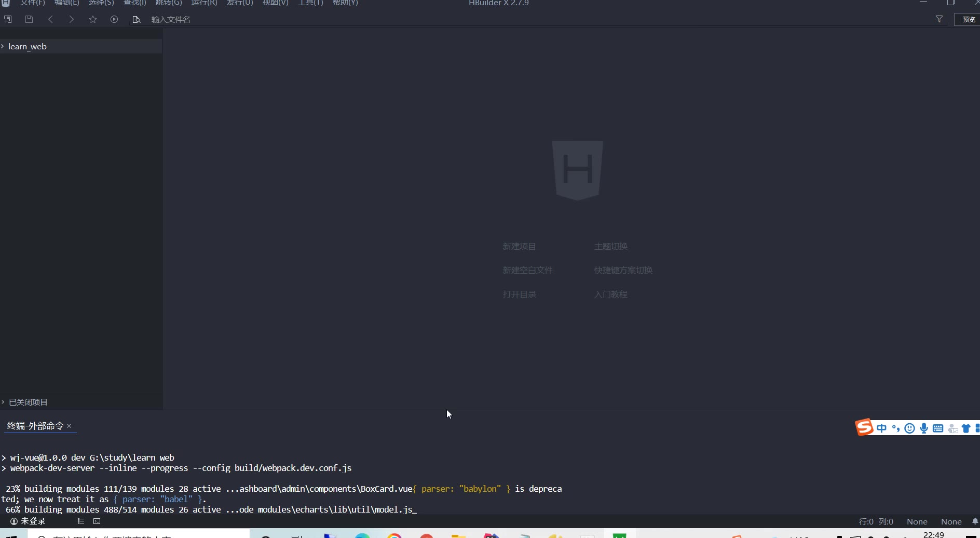Open the Sogou emoji smiley panel
This screenshot has height=538, width=980.
point(909,428)
